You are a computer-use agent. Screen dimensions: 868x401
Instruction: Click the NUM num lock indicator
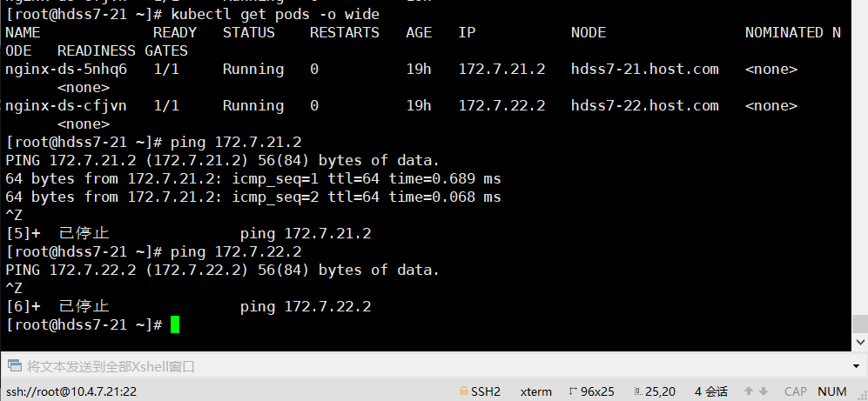(x=832, y=391)
